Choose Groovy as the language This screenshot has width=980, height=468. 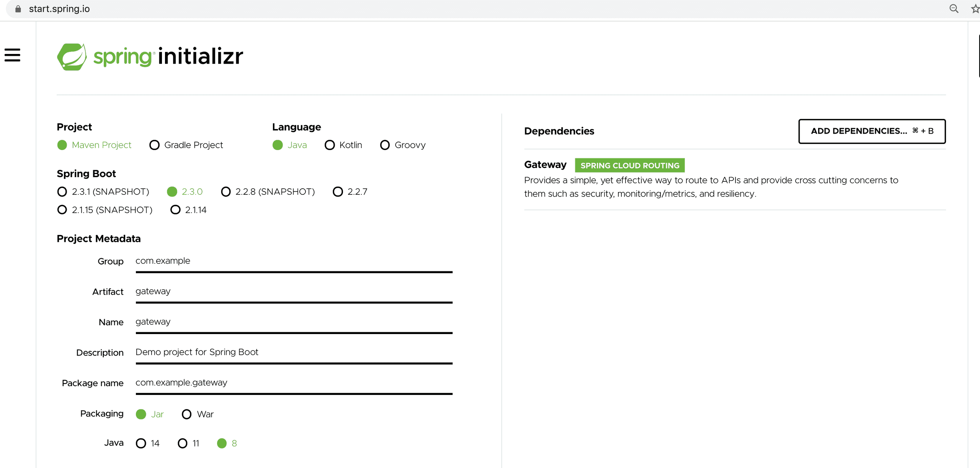[403, 145]
